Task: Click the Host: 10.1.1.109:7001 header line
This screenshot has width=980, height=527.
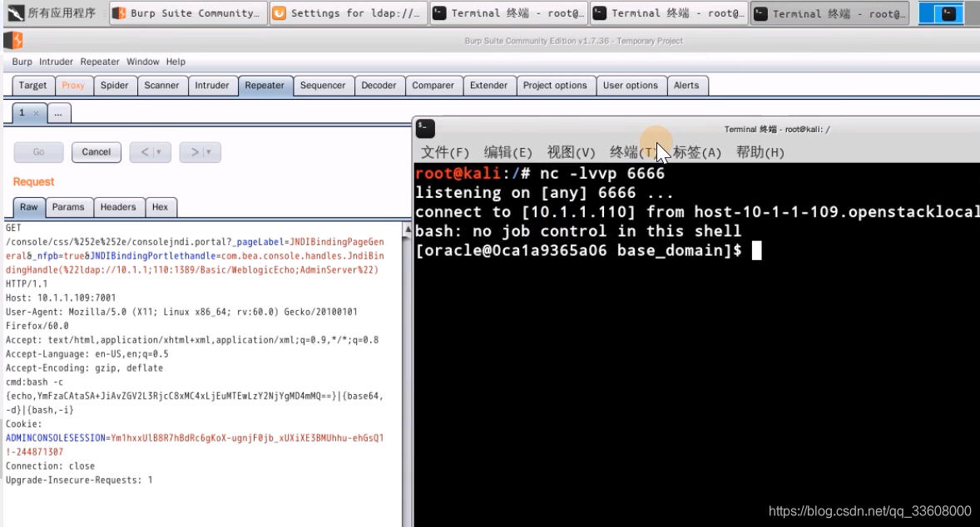Action: 61,298
